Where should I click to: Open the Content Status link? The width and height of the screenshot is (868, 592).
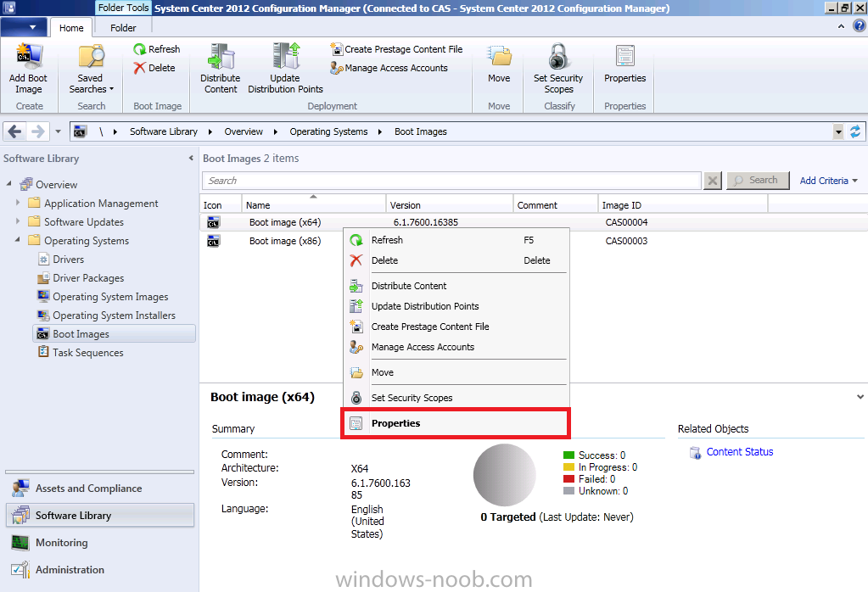tap(740, 452)
